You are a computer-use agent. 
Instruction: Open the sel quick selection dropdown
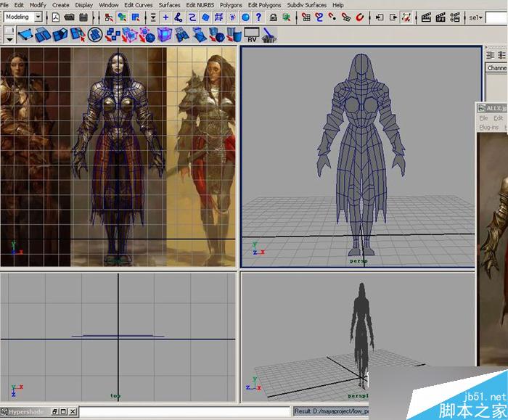pos(476,18)
